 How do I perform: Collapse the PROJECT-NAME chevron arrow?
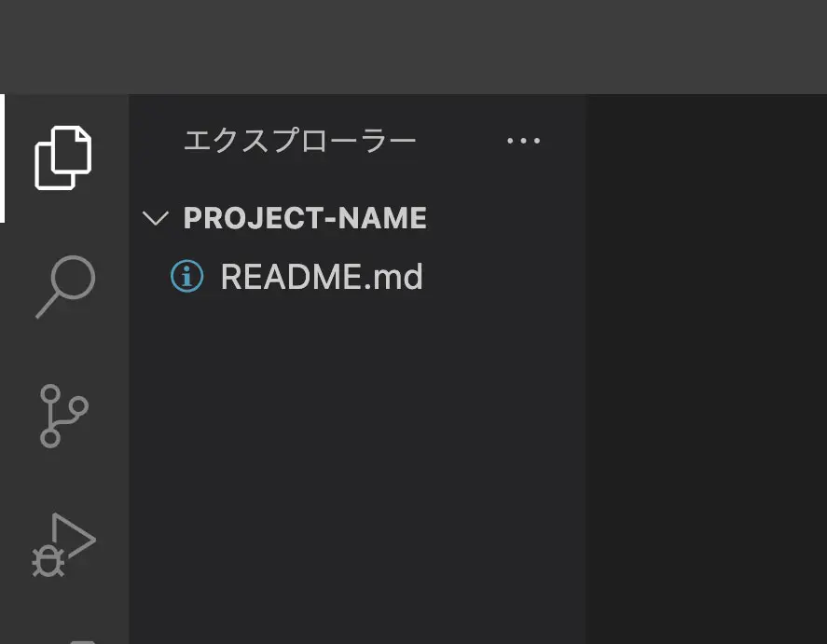155,219
